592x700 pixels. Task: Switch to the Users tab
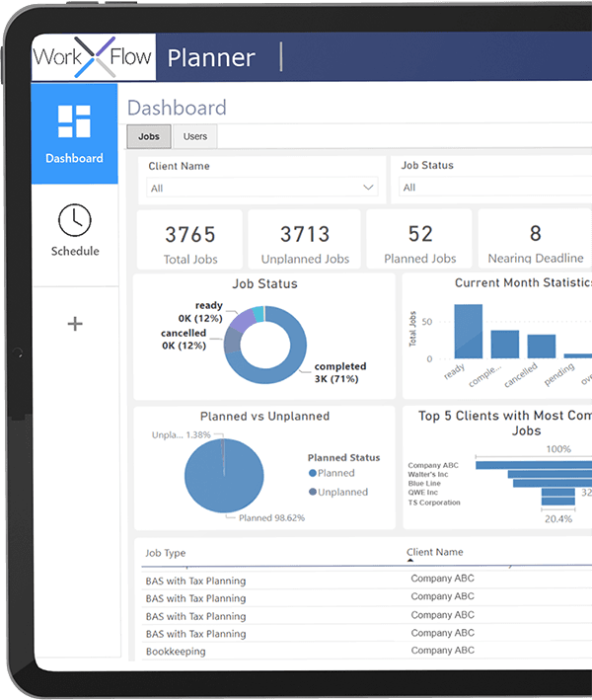[195, 137]
